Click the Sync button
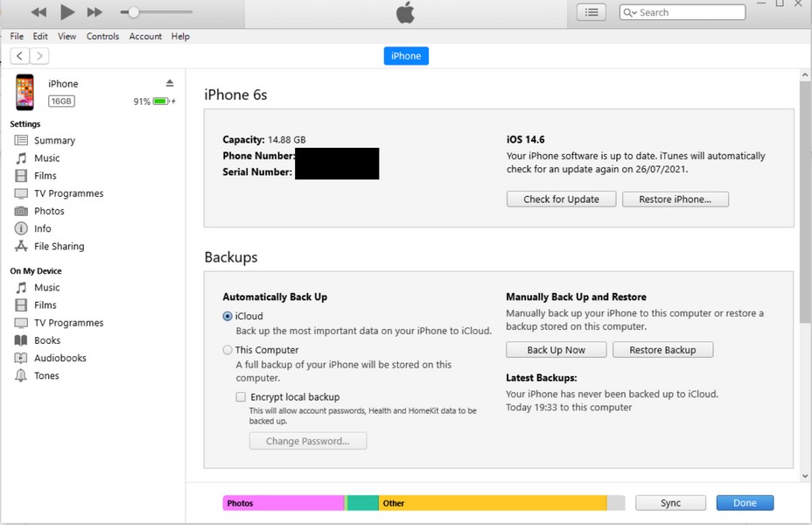 670,503
